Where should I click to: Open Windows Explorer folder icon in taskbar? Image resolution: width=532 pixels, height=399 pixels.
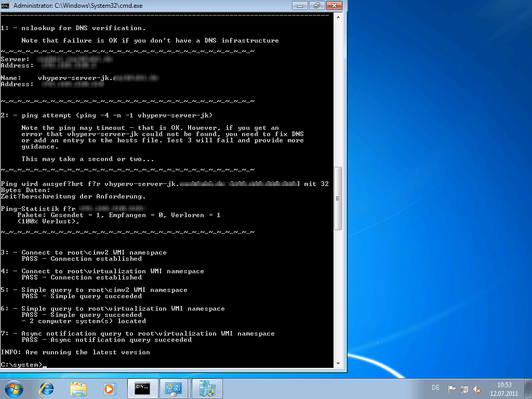click(78, 389)
